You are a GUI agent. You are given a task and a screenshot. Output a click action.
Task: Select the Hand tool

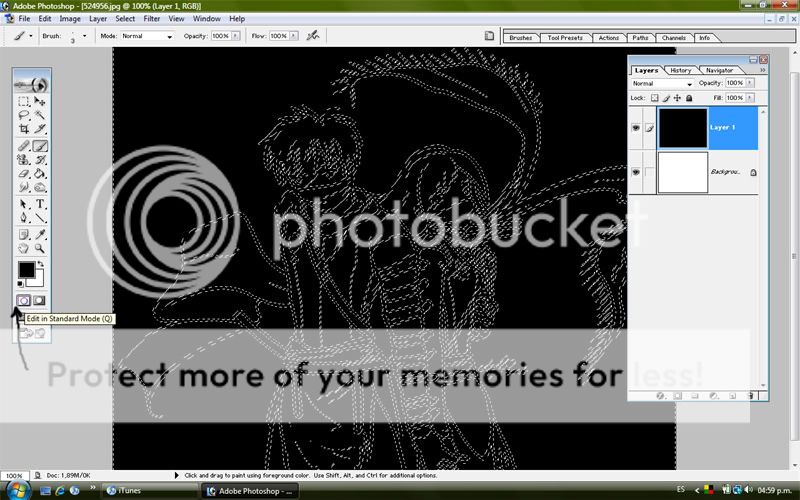click(x=24, y=247)
